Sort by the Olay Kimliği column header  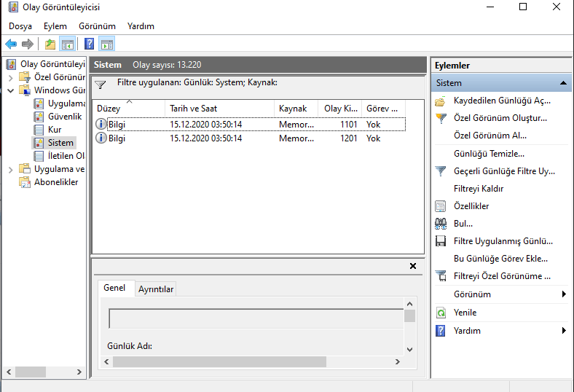[339, 109]
